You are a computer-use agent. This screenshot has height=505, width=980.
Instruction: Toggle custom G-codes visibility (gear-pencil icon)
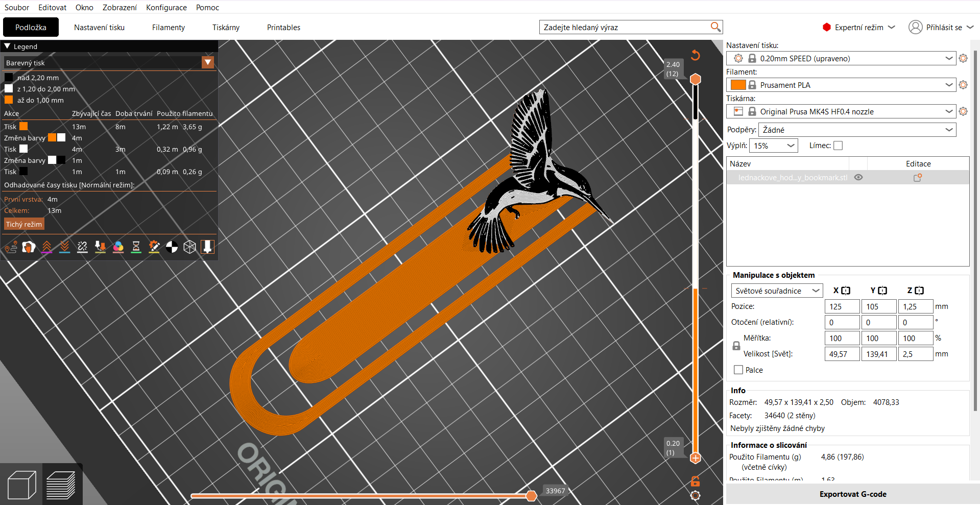click(154, 247)
